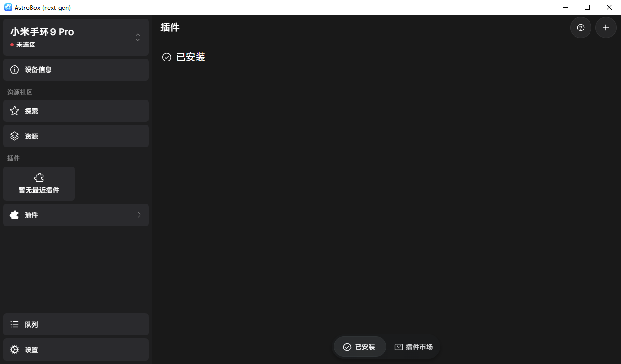Go to the 探索 explore page

click(76, 111)
